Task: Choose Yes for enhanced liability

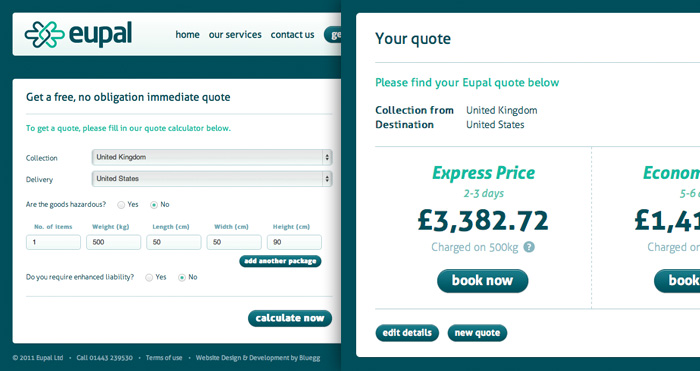Action: point(149,277)
